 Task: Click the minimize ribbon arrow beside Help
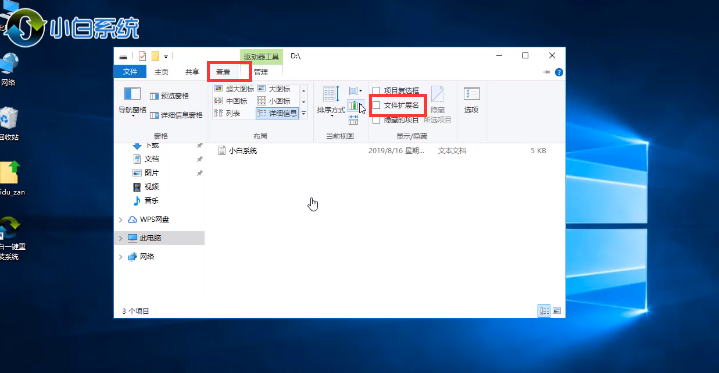pyautogui.click(x=546, y=72)
